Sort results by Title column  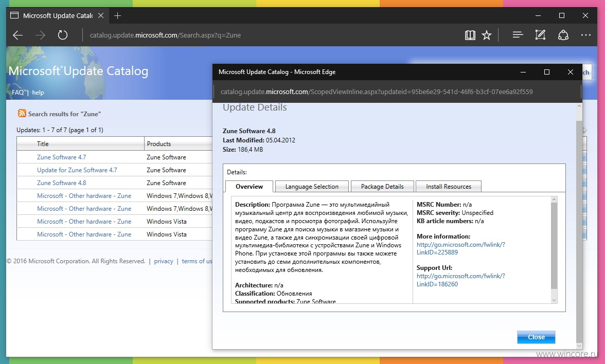point(42,143)
